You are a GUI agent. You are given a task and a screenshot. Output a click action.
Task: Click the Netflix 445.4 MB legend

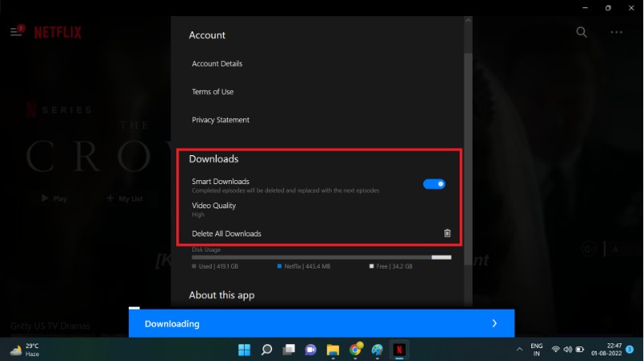tap(304, 266)
